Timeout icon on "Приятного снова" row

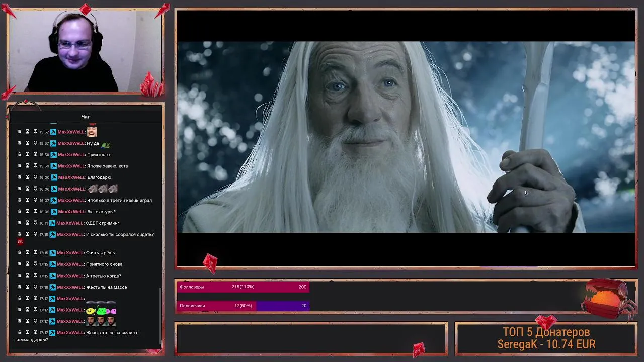[x=27, y=264]
